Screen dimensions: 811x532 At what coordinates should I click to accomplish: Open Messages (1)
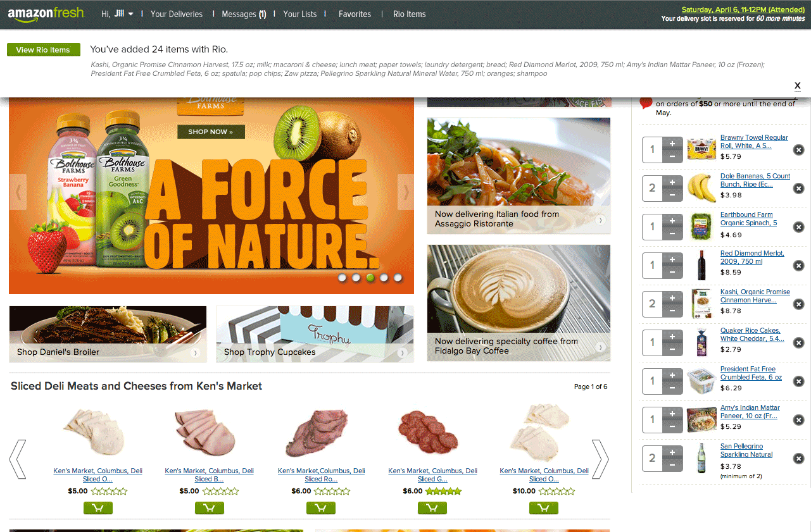[x=244, y=14]
